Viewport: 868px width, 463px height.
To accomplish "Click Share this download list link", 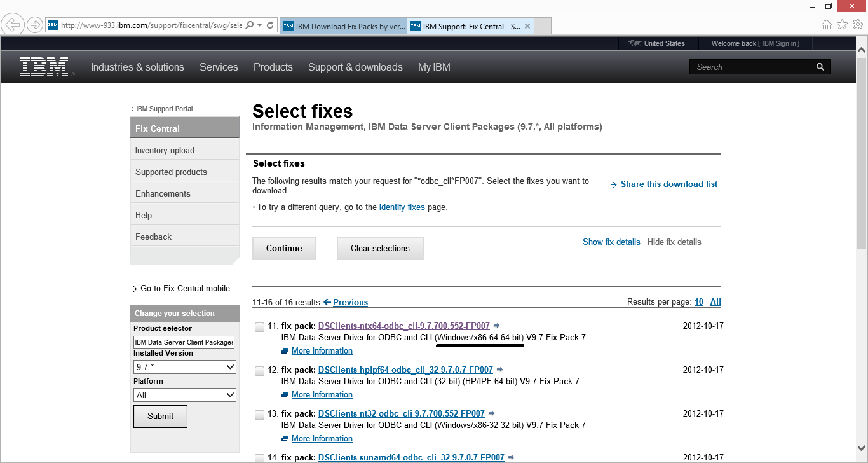I will tap(669, 184).
